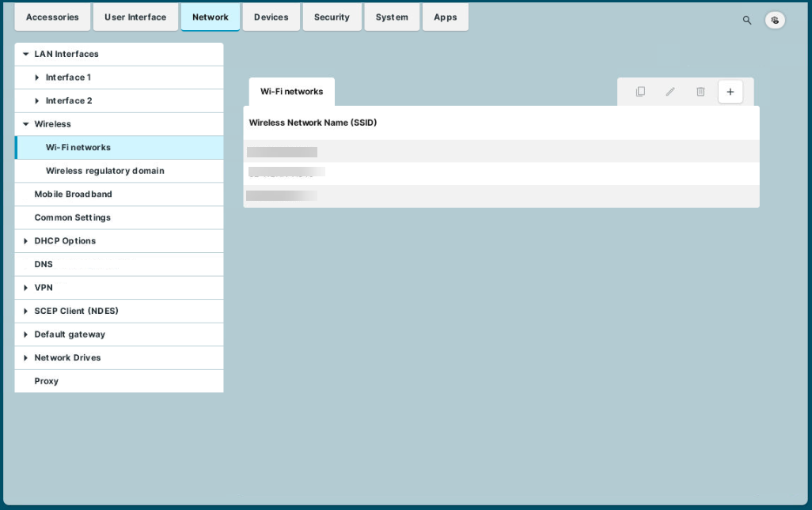The width and height of the screenshot is (812, 510).
Task: Select the Proxy entry in sidebar
Action: coord(47,381)
